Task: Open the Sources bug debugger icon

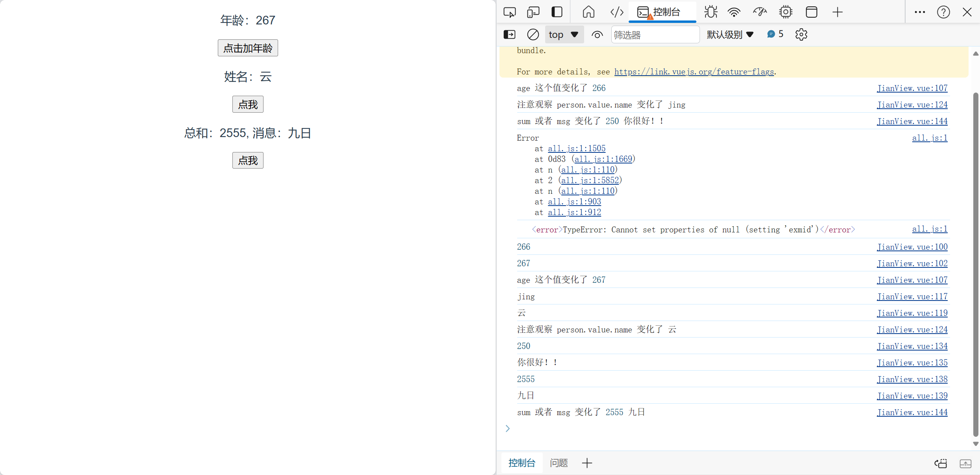Action: (711, 12)
